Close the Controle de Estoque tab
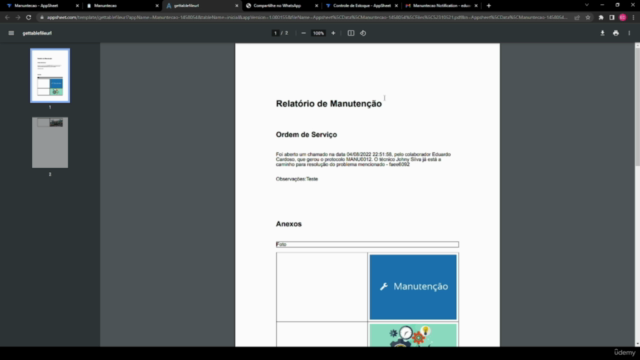Screen dimensions: 640x360 tap(396, 6)
